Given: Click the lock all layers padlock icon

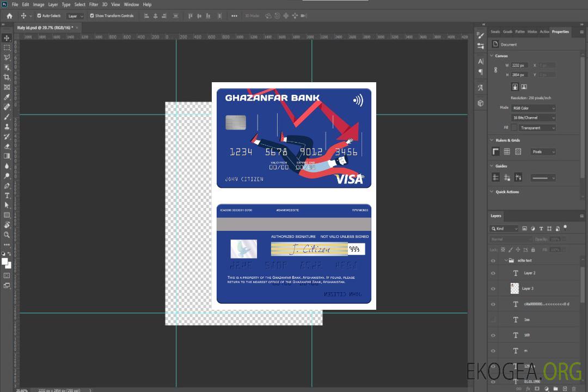Looking at the screenshot, I should coord(533,249).
